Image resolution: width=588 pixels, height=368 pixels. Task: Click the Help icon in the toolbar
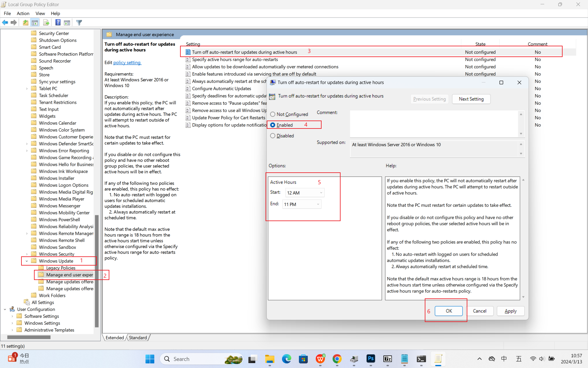(58, 22)
